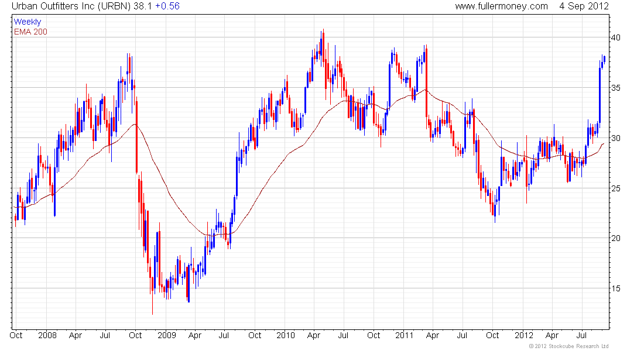Click the 15 price axis label

[616, 288]
